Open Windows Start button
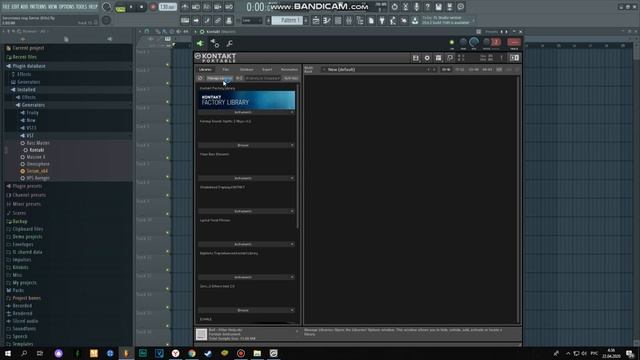Image resolution: width=640 pixels, height=360 pixels. click(x=8, y=353)
